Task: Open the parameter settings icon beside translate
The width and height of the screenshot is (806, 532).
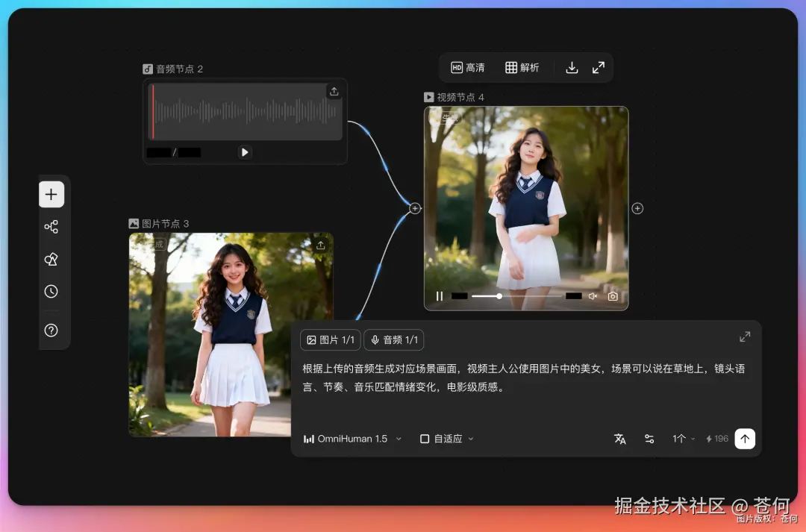Action: [649, 439]
